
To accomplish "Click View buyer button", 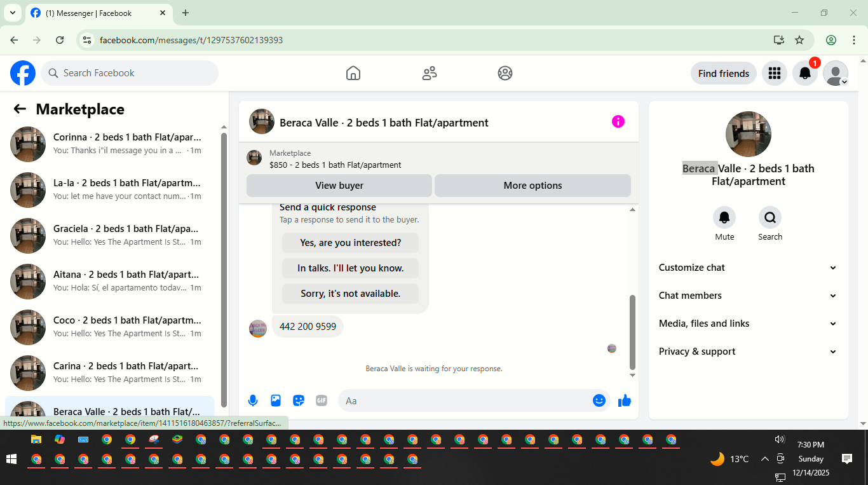I will 339,186.
